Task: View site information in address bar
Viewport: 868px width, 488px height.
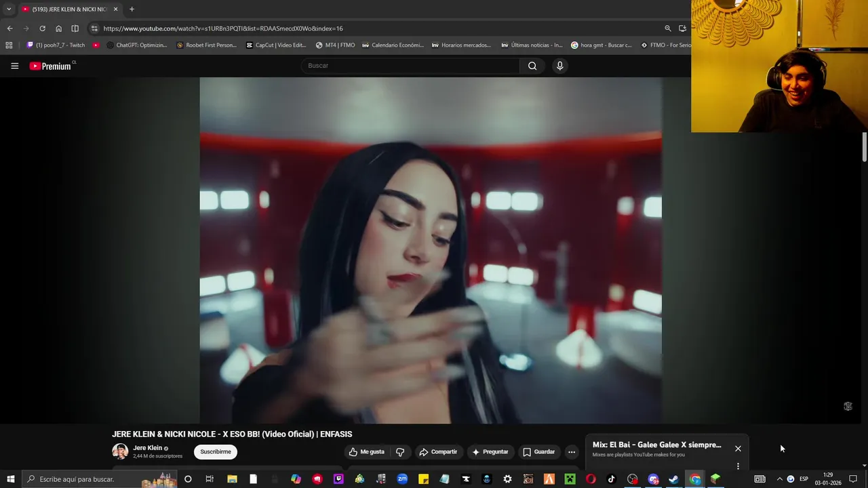Action: pyautogui.click(x=94, y=28)
